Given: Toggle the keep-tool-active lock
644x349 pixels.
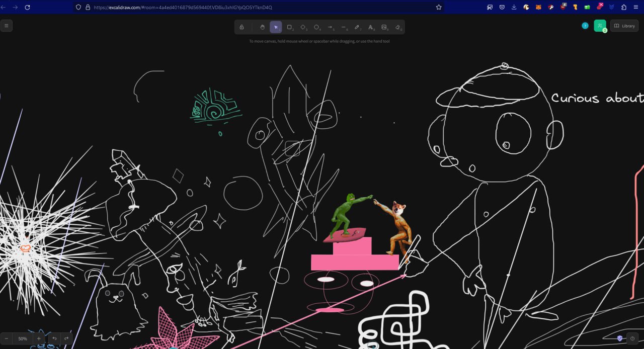Looking at the screenshot, I should click(242, 27).
